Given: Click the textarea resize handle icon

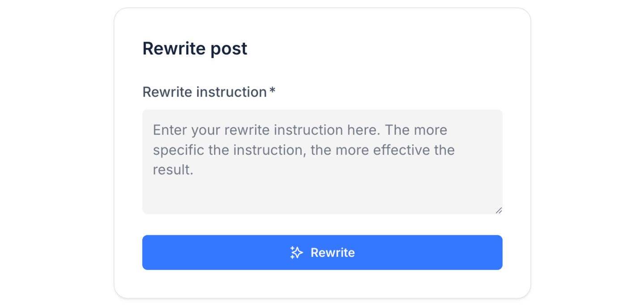Looking at the screenshot, I should tap(499, 210).
